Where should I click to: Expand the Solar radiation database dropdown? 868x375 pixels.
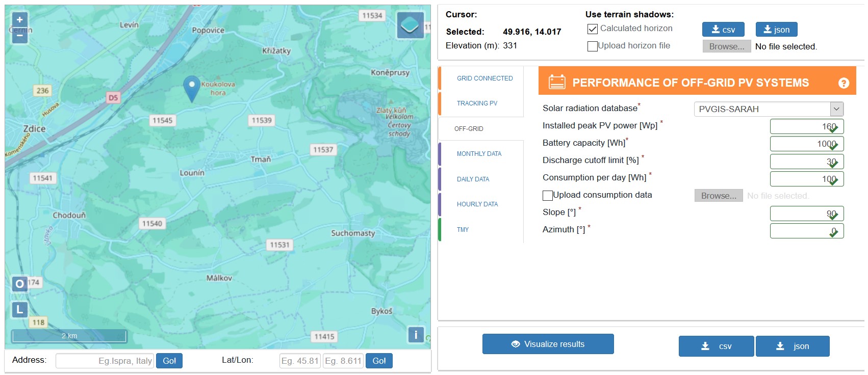768,109
